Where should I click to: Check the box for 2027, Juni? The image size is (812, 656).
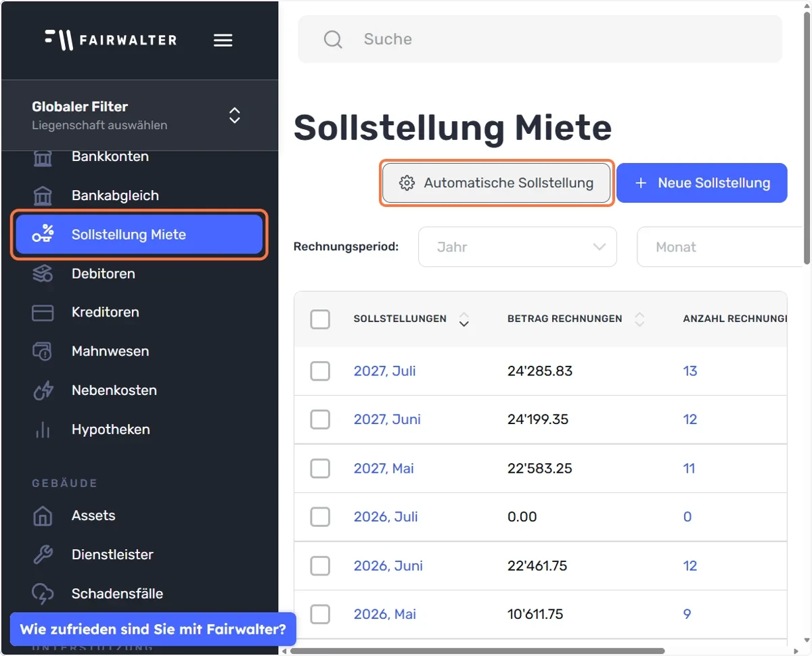pos(320,420)
